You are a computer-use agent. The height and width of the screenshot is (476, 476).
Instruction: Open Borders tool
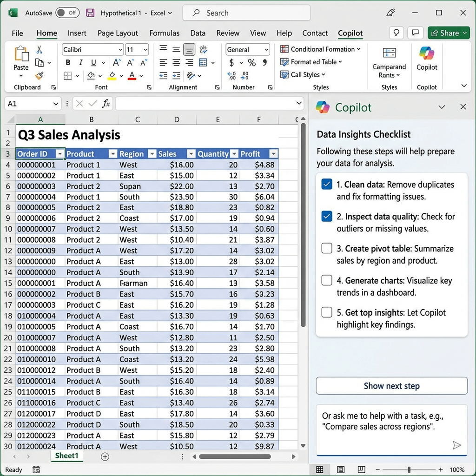pos(68,76)
